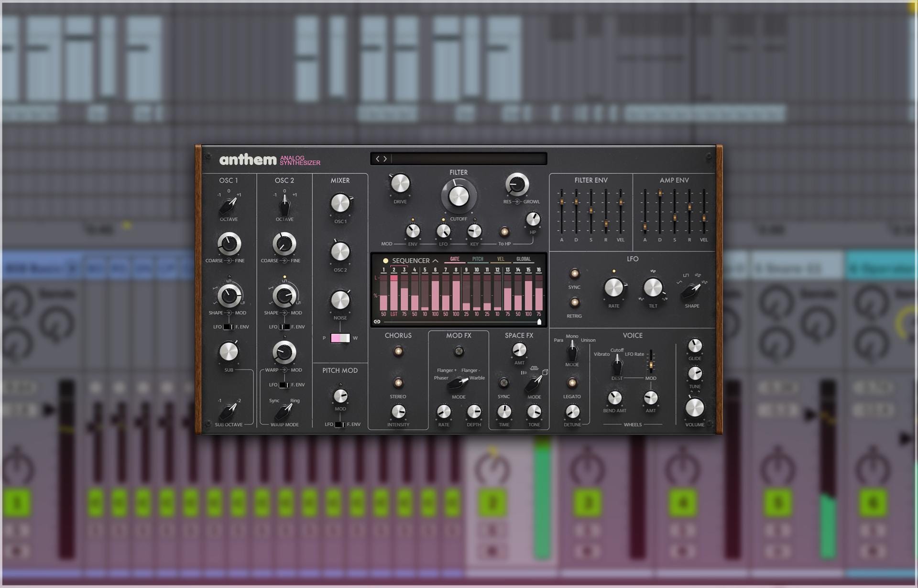Click the OSC 2 Coarse/Fine tuning knob
The width and height of the screenshot is (918, 588).
(x=284, y=244)
